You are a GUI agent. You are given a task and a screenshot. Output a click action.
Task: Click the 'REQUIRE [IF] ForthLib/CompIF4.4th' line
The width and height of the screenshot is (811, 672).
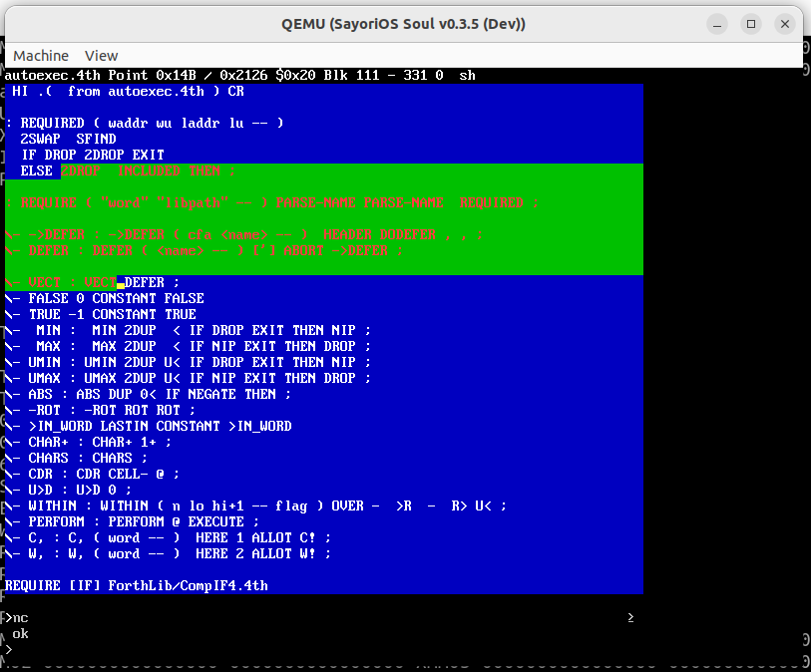137,585
